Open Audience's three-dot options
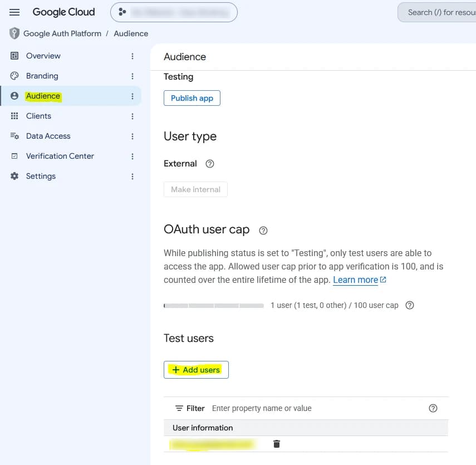Image resolution: width=476 pixels, height=465 pixels. (x=133, y=96)
